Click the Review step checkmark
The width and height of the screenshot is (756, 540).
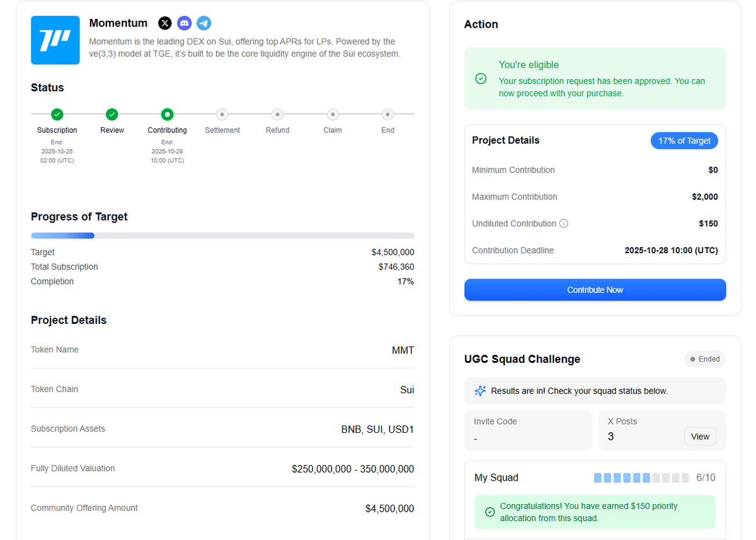[x=112, y=114]
